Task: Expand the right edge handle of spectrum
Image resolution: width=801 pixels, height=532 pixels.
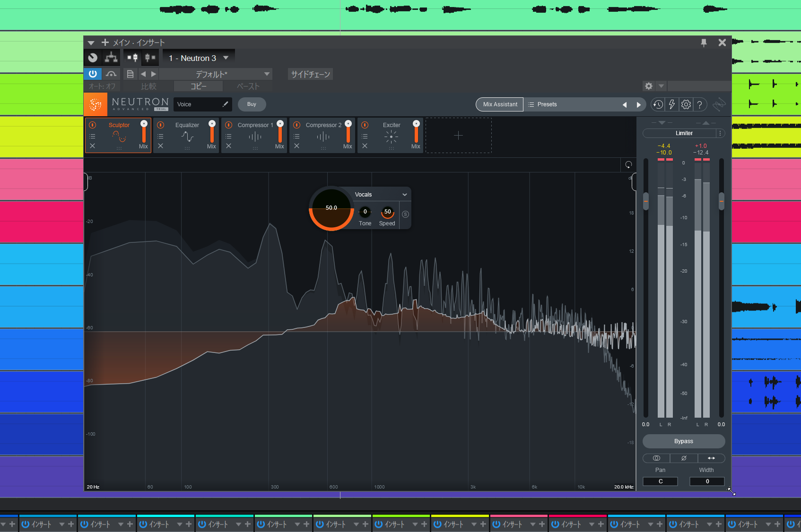Action: (x=634, y=182)
